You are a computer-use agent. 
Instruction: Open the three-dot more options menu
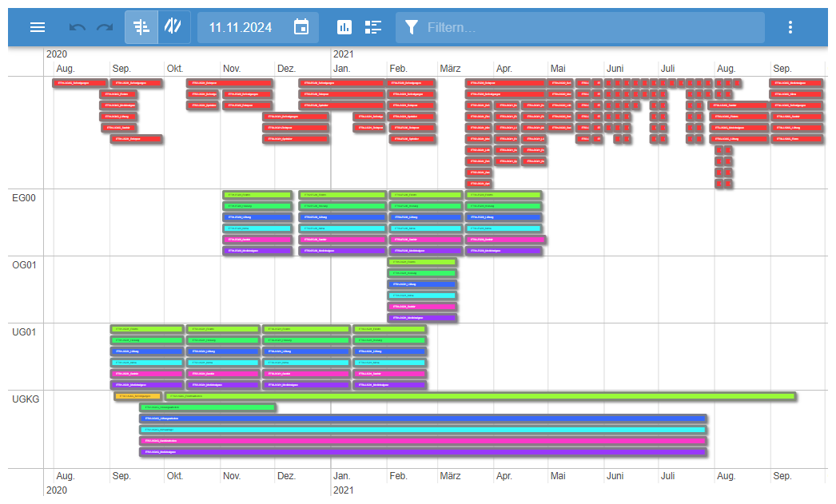point(790,27)
